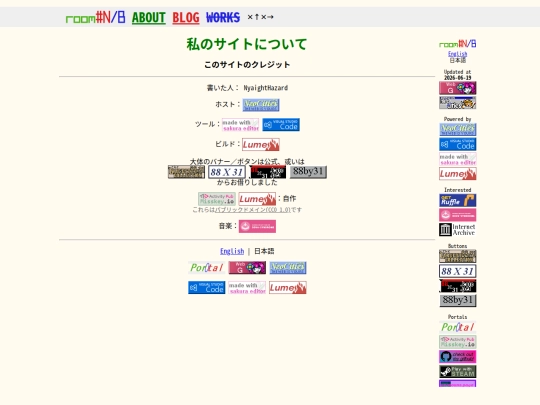Click the NeoCities banner under Powered by
This screenshot has height=405, width=540.
coord(458,129)
